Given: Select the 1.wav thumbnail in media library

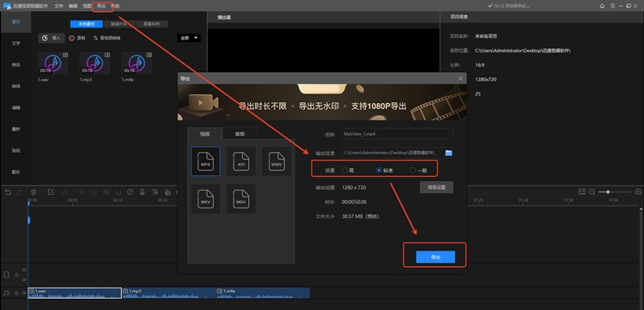Looking at the screenshot, I should [x=53, y=64].
